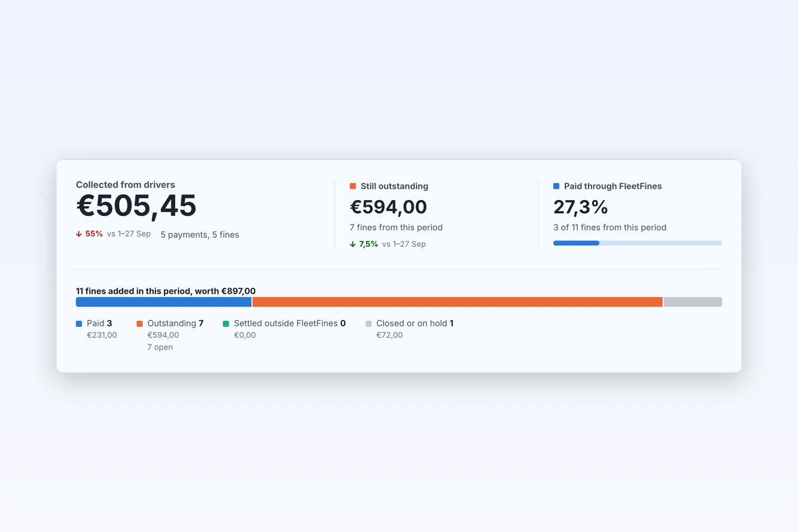Click the blue Paid legend square
The image size is (798, 532).
point(79,323)
